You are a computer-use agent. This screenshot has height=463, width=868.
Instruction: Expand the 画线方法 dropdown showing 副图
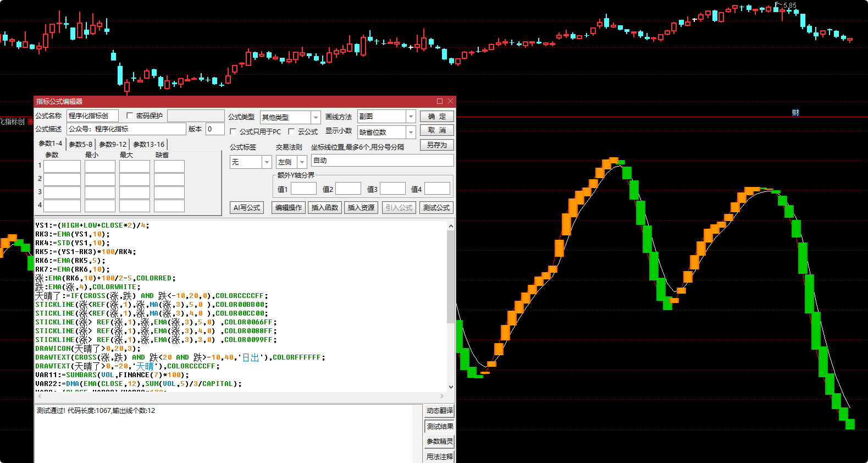(411, 117)
